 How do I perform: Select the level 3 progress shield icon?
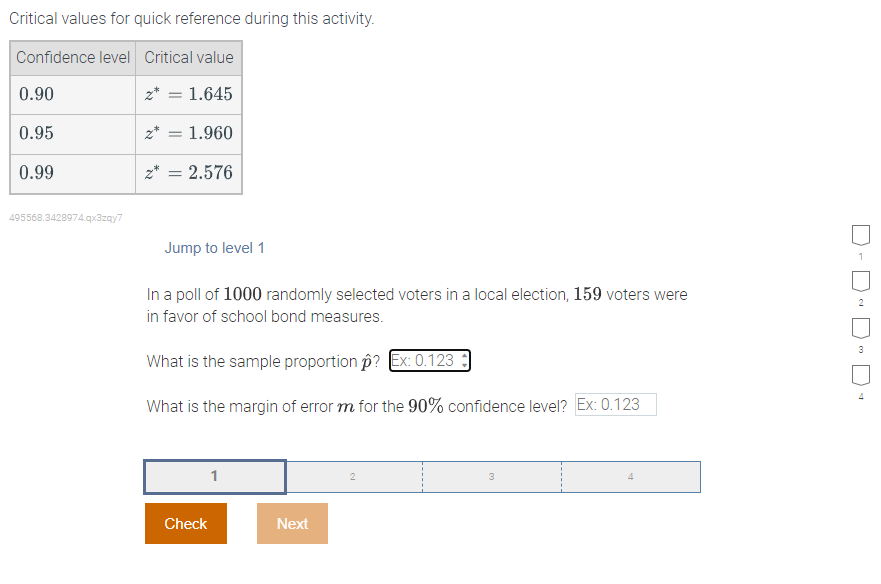(860, 327)
